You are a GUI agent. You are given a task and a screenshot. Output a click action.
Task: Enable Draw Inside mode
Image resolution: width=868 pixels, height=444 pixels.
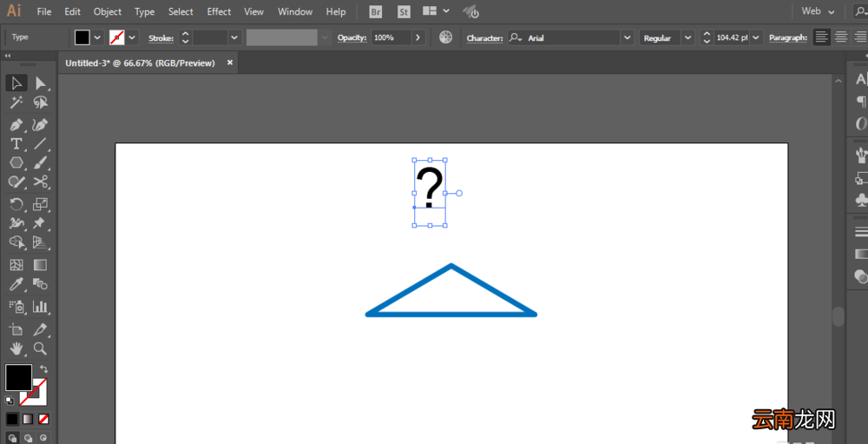43,438
